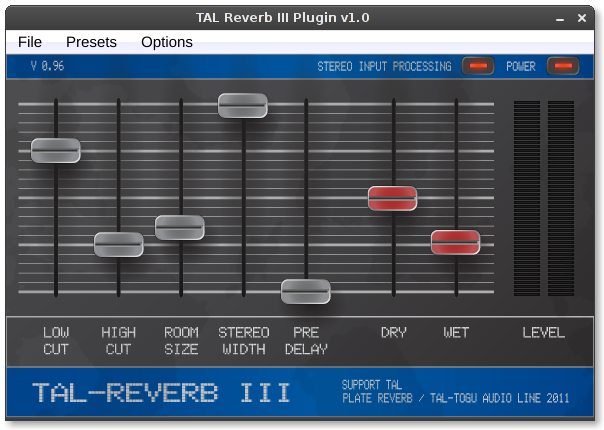Click the WET label
Viewport: 604px width, 430px height.
pyautogui.click(x=456, y=333)
